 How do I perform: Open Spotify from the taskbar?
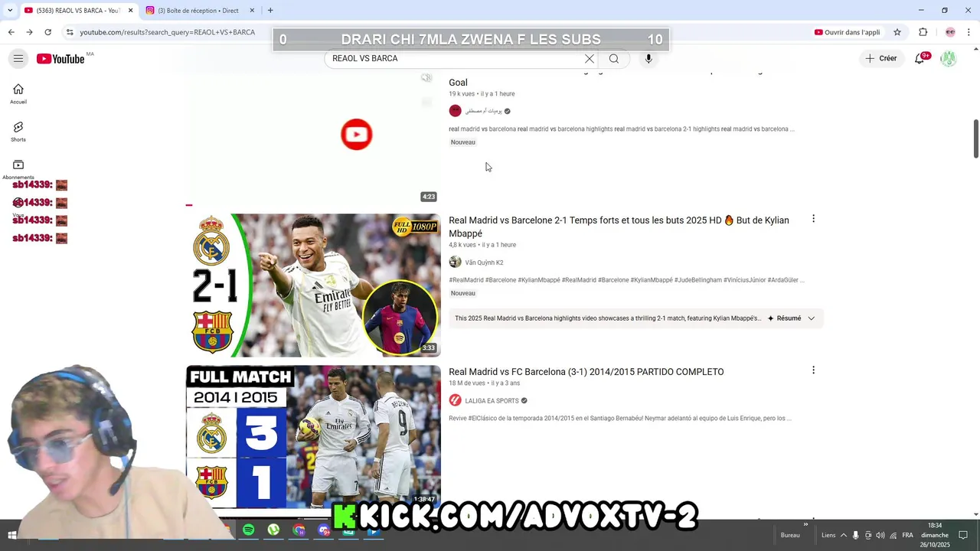[x=249, y=530]
